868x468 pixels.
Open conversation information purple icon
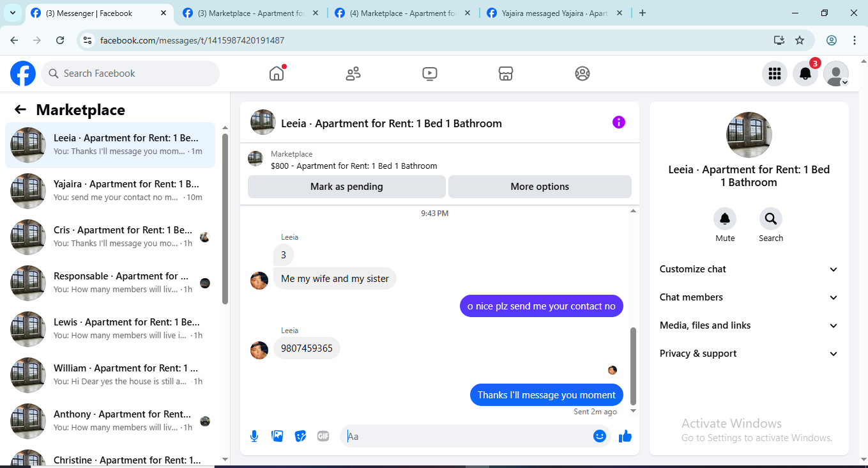(618, 122)
